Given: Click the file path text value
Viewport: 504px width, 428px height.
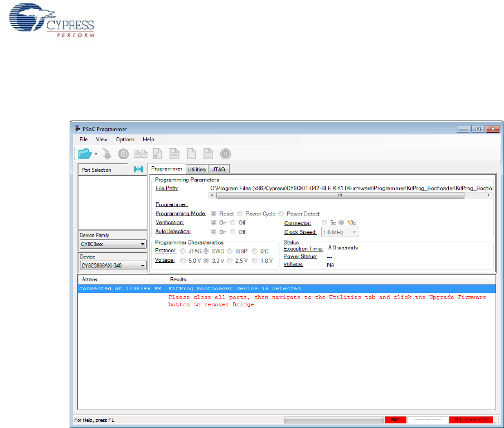Looking at the screenshot, I should point(351,188).
